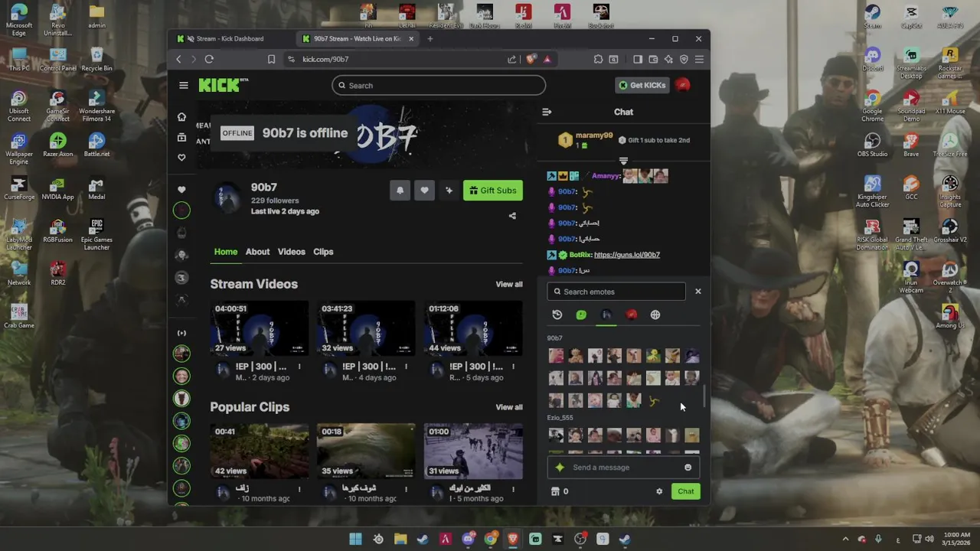Click the Send a message field

623,468
